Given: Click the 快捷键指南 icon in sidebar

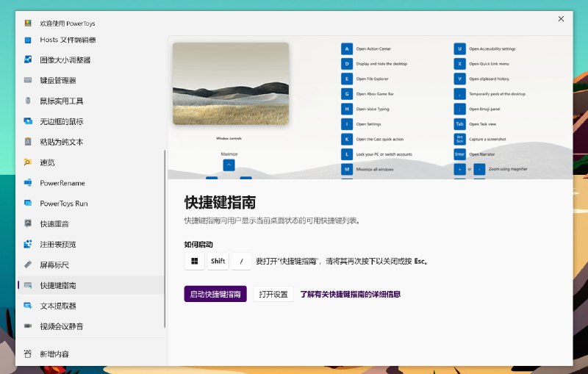Looking at the screenshot, I should 28,285.
